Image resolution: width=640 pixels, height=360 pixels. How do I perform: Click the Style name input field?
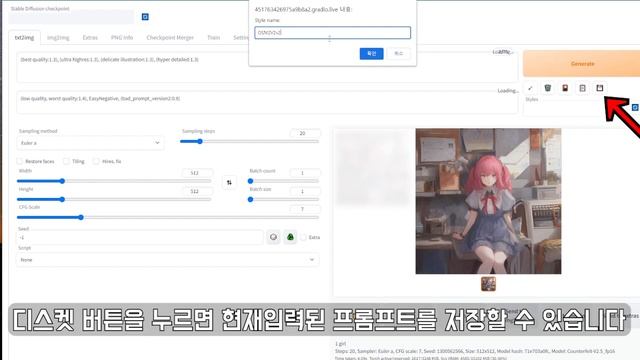point(332,33)
